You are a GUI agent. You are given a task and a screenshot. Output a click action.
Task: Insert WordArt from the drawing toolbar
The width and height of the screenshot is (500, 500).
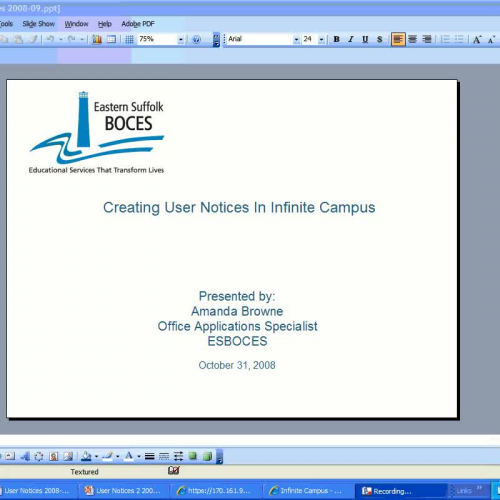(25, 456)
